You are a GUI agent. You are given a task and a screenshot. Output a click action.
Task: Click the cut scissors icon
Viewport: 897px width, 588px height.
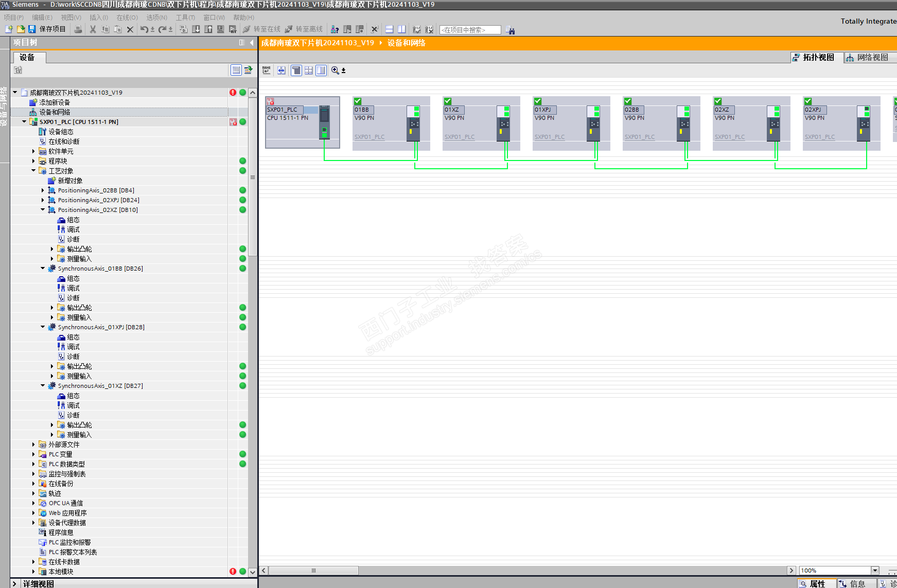click(93, 29)
